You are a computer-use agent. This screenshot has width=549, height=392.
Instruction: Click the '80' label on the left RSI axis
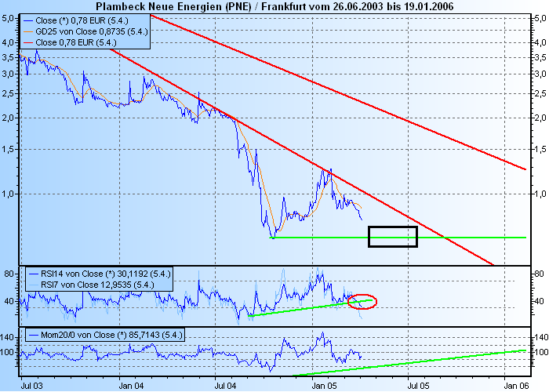pos(9,274)
